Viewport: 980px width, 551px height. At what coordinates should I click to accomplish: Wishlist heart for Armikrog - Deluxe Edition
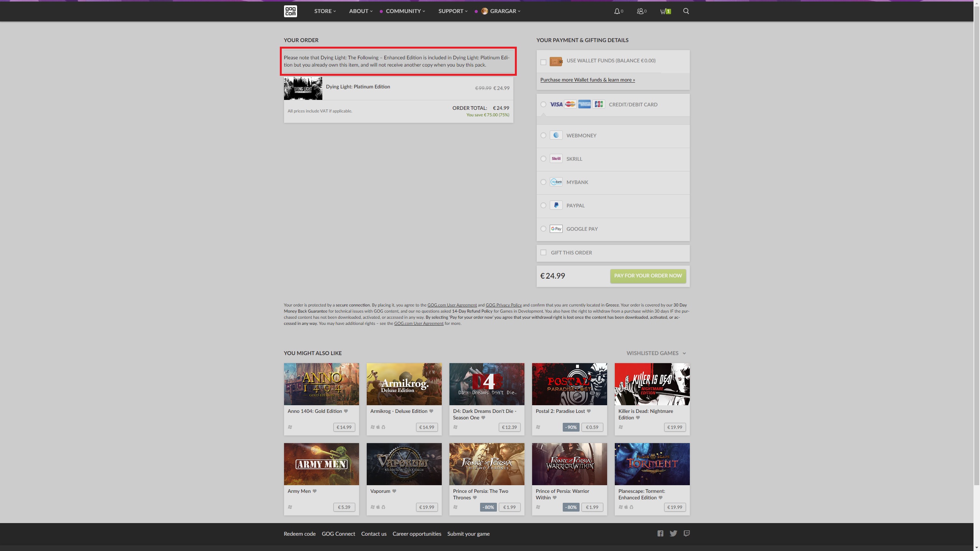(431, 411)
